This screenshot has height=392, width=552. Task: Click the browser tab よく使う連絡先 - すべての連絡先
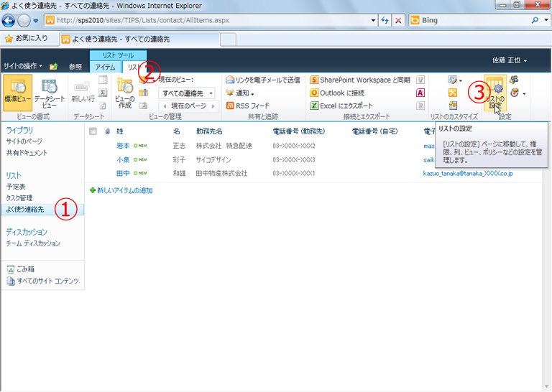coord(139,39)
